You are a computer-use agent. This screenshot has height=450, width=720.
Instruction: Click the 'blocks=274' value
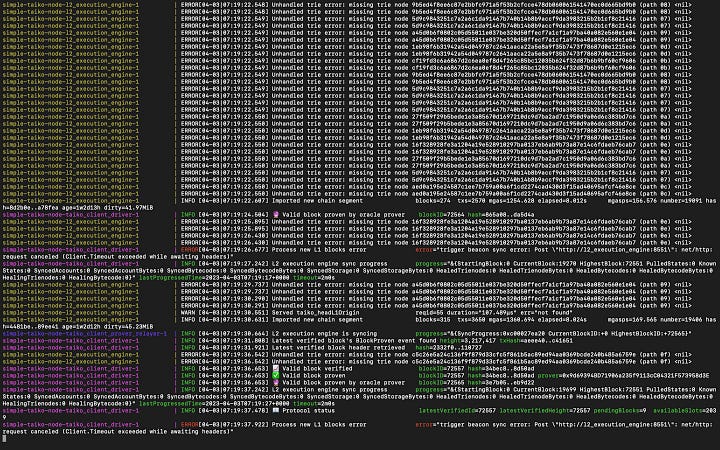coord(433,201)
